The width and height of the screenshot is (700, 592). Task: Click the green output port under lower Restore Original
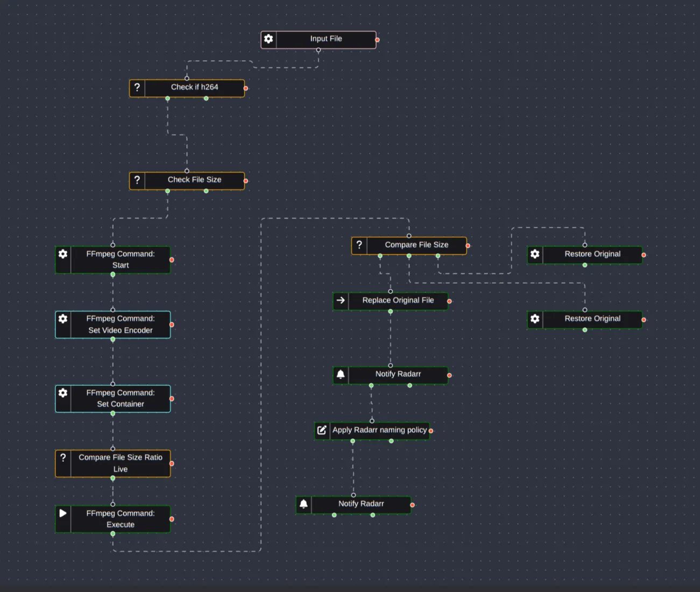point(585,330)
